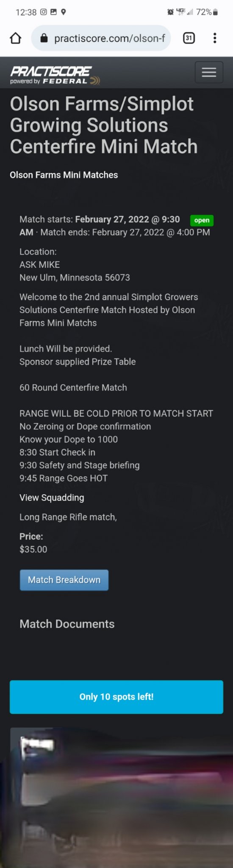
Task: Open the blurred image below the banner
Action: pyautogui.click(x=116, y=798)
